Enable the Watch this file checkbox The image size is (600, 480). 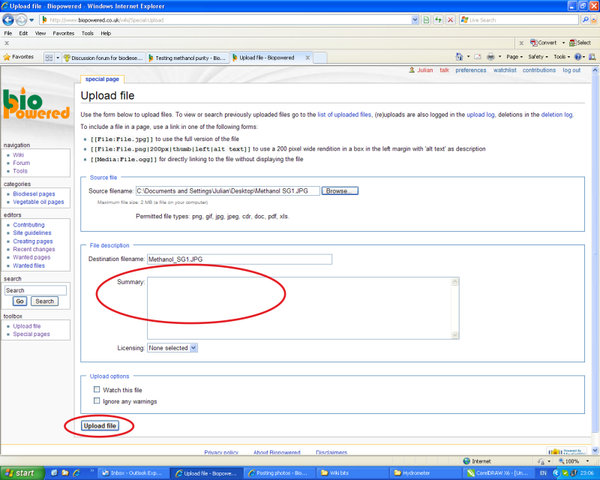(x=97, y=390)
